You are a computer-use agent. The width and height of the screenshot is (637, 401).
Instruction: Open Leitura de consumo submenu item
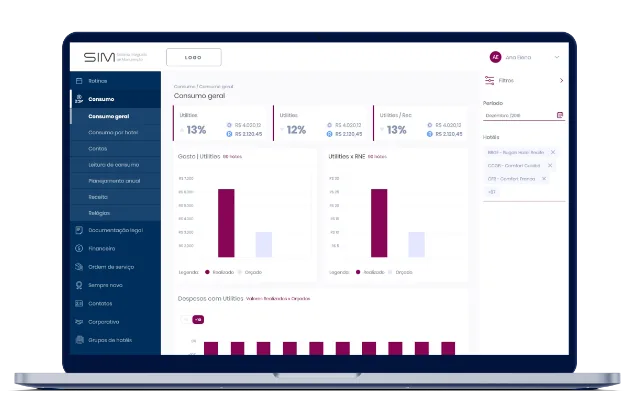114,164
